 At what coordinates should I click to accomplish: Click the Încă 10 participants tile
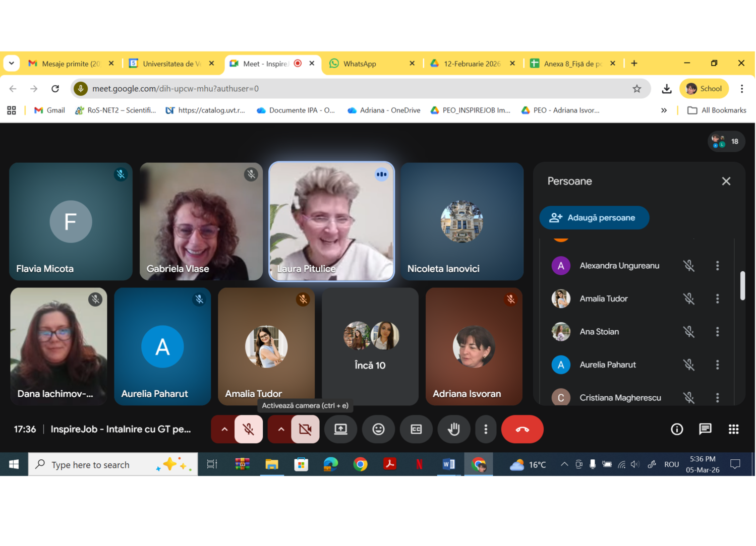[x=370, y=346]
